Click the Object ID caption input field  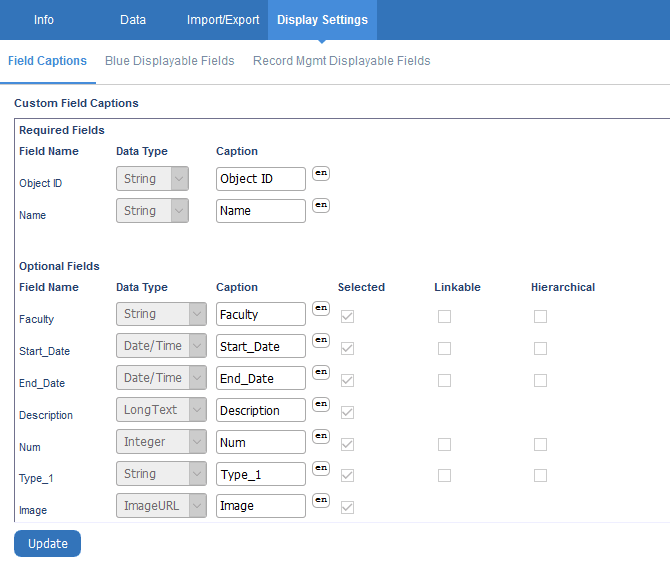261,179
